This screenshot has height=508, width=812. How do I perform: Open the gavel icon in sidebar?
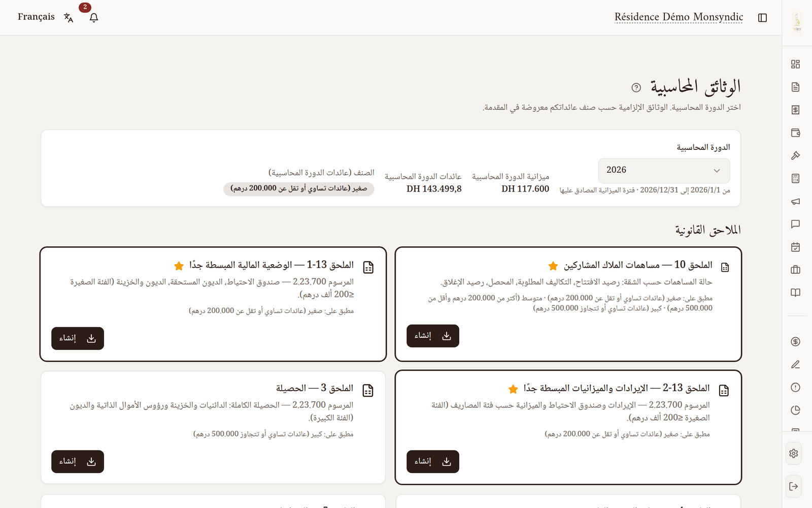tap(795, 155)
